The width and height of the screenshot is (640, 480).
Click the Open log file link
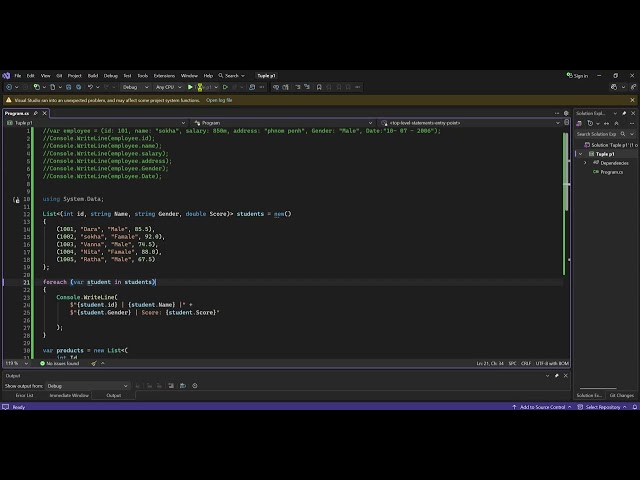click(x=219, y=100)
